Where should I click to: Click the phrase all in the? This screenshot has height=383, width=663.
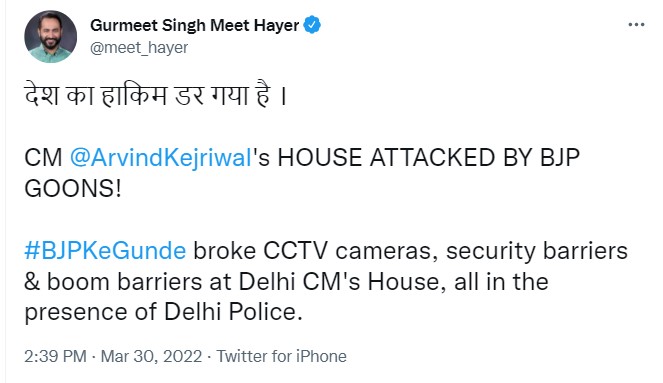(x=501, y=282)
